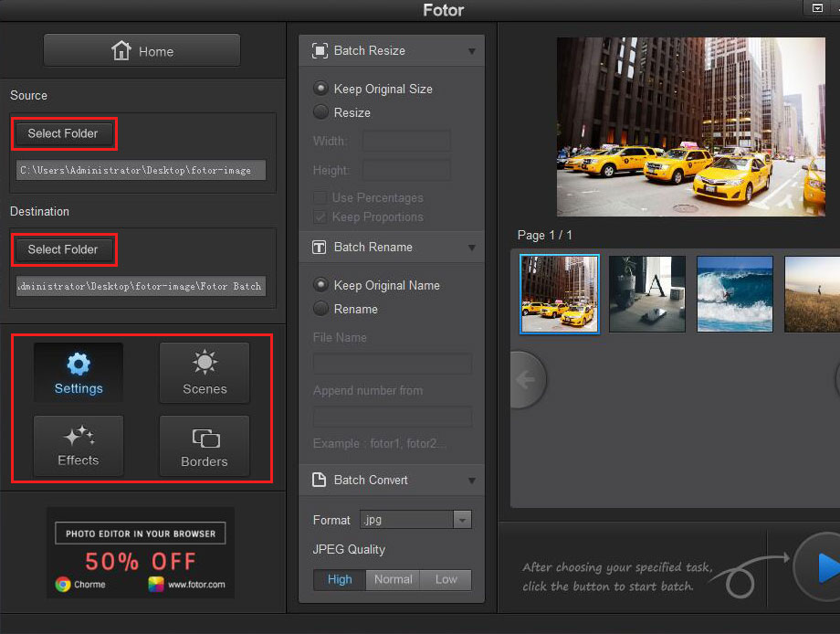Set JPEG Quality to Normal

tap(393, 579)
